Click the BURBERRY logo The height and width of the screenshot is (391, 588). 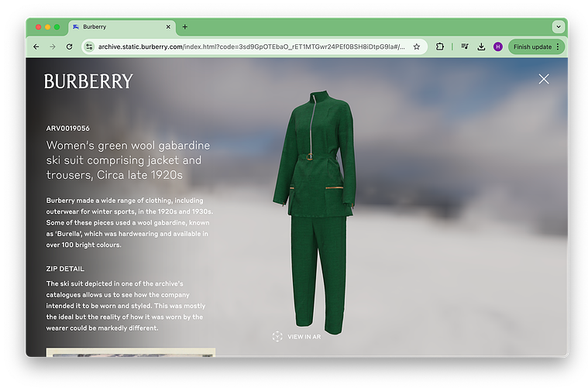pos(88,81)
